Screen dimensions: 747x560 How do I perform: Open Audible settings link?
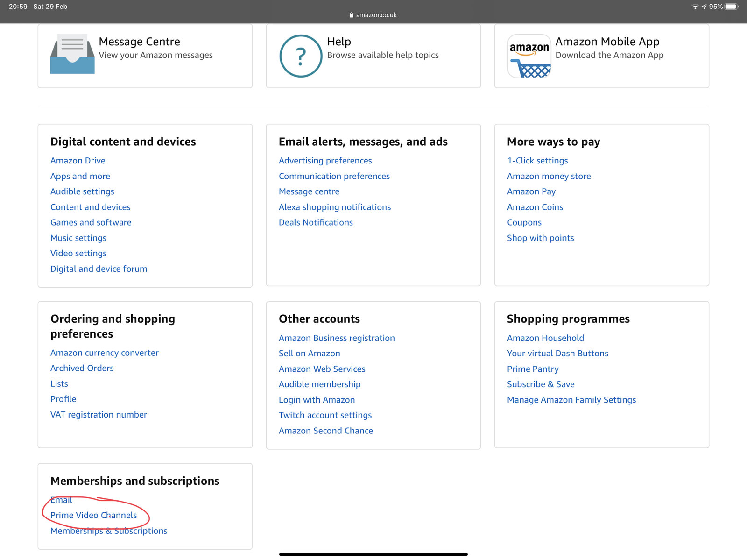(x=82, y=191)
